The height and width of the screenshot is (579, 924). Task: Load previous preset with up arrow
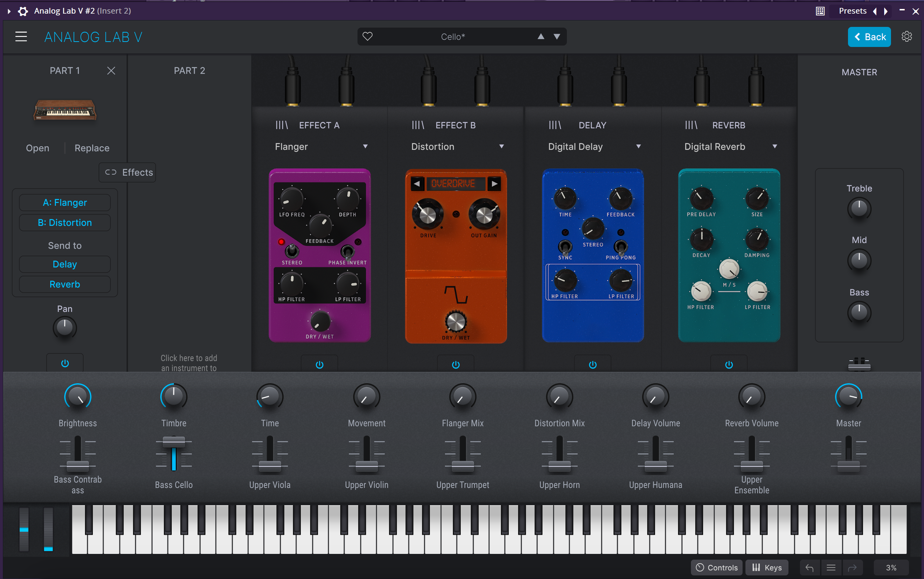coord(541,36)
